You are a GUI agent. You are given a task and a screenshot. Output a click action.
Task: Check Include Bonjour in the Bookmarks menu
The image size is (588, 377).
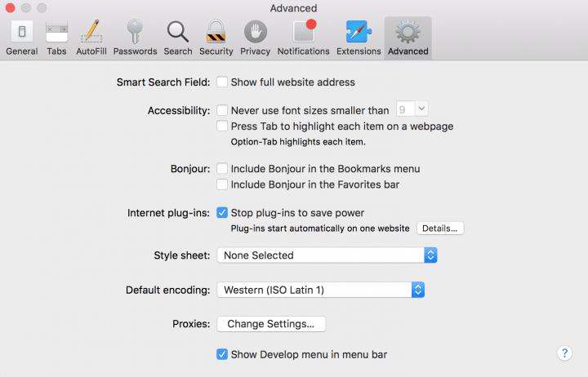point(222,169)
